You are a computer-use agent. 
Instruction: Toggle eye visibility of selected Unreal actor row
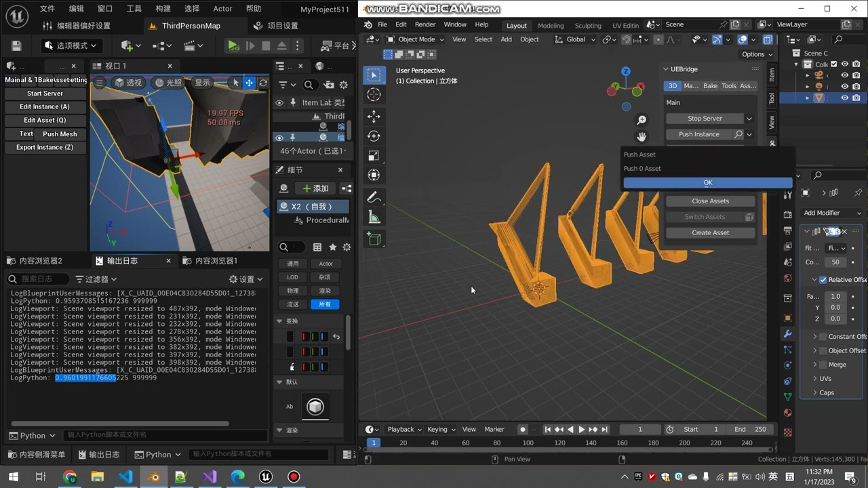click(x=279, y=138)
